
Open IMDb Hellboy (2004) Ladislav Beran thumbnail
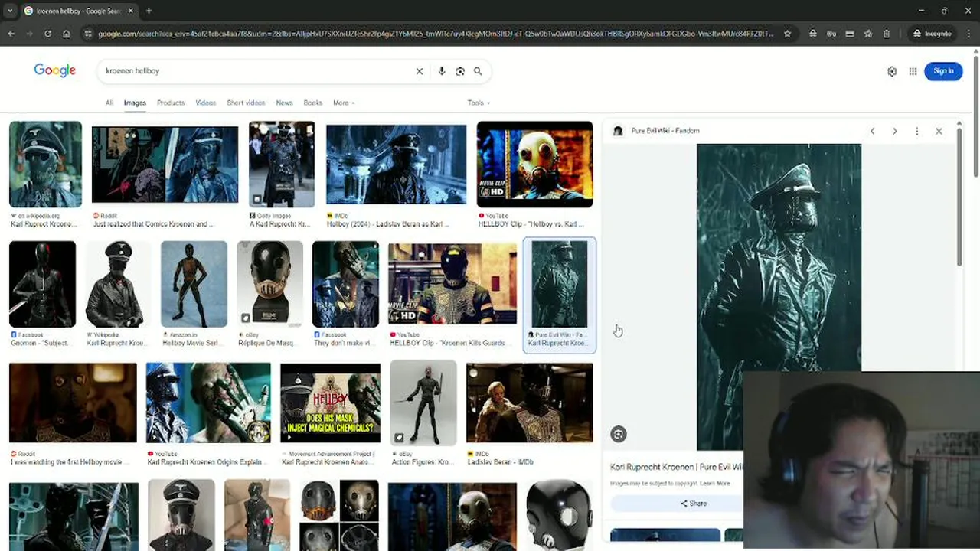point(396,165)
